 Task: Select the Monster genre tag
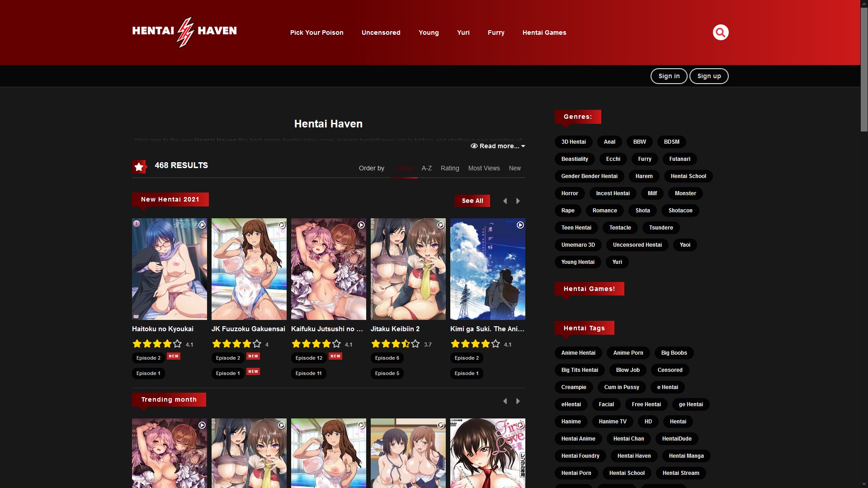coord(685,193)
